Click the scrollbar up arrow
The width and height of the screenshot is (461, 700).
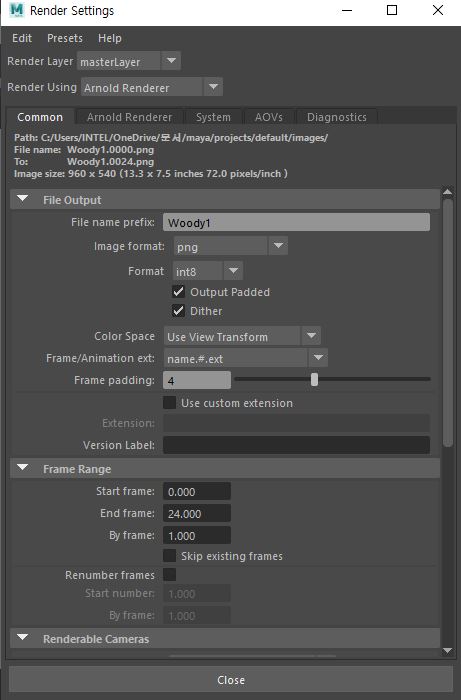448,192
